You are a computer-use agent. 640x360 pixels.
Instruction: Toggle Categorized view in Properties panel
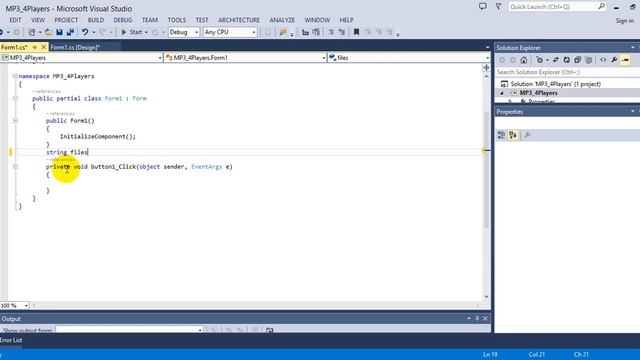[x=502, y=135]
